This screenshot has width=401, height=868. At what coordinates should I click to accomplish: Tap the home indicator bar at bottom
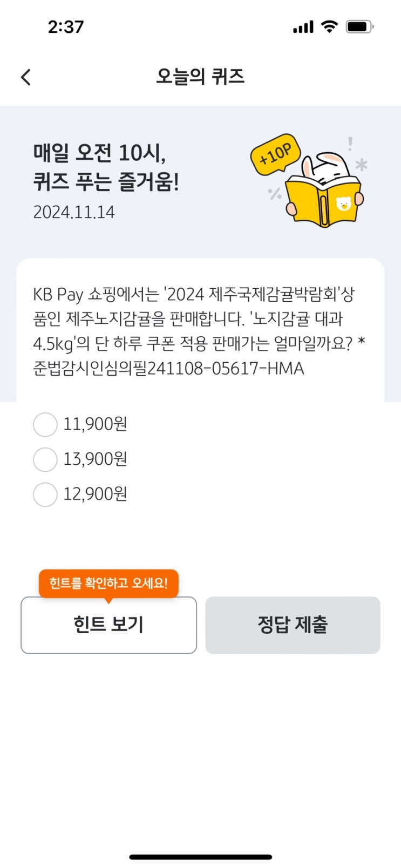coord(200,857)
